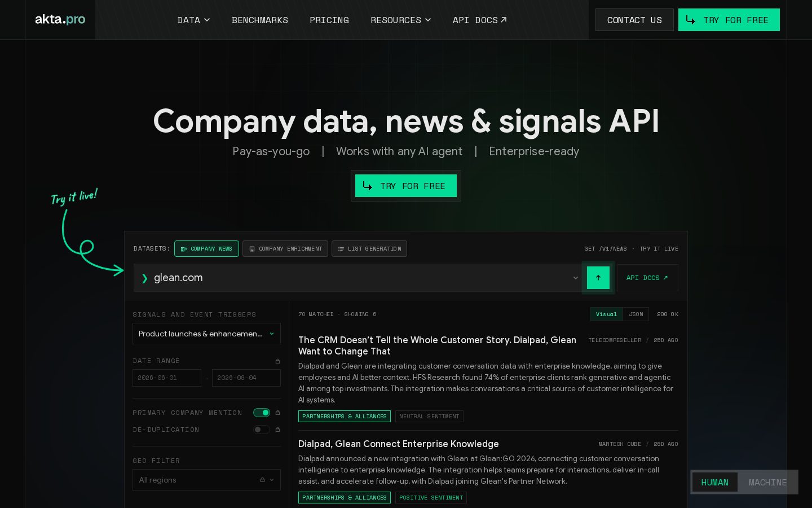The height and width of the screenshot is (508, 812).
Task: Click the green prompt chevron before glean.com
Action: [x=144, y=278]
